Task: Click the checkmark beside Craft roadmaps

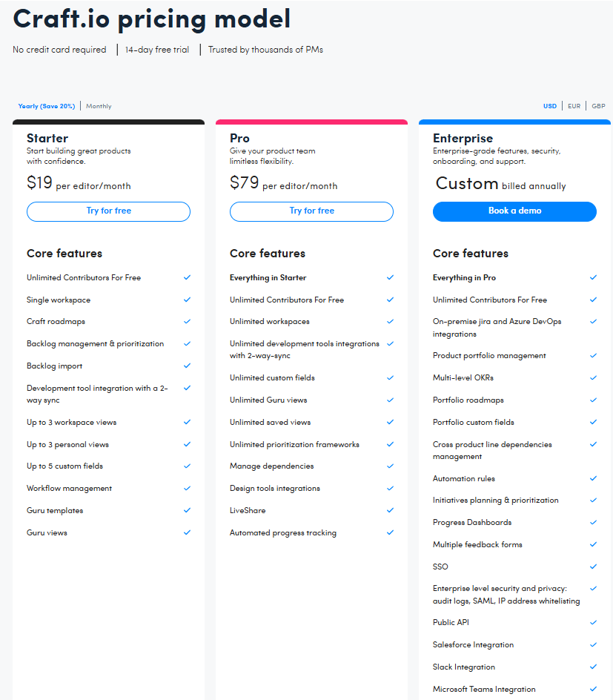Action: click(187, 322)
